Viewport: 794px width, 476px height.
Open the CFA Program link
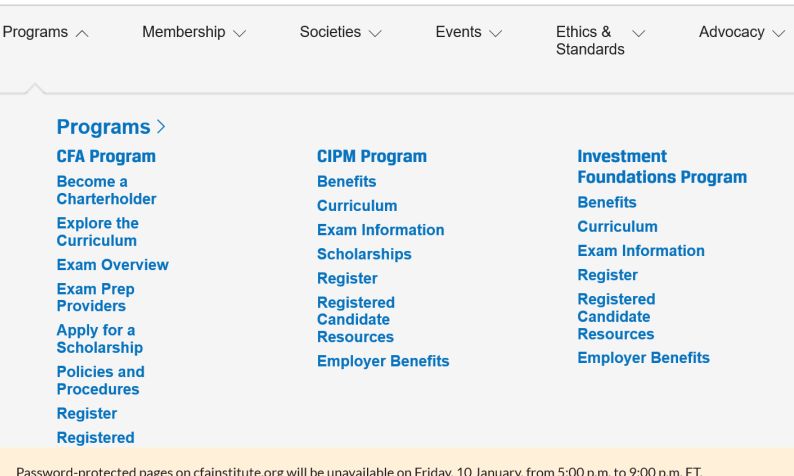[x=106, y=156]
